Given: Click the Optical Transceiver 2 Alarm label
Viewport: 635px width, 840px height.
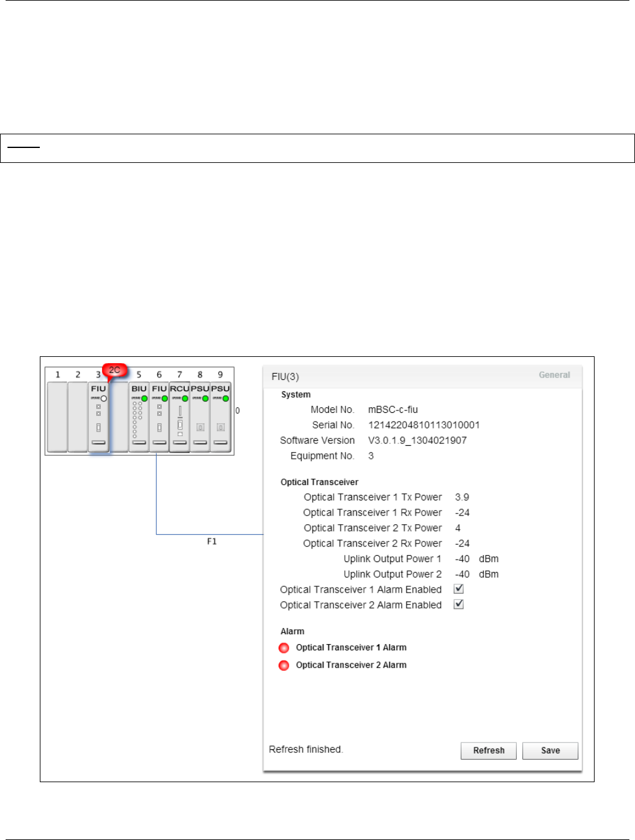Looking at the screenshot, I should pos(351,665).
